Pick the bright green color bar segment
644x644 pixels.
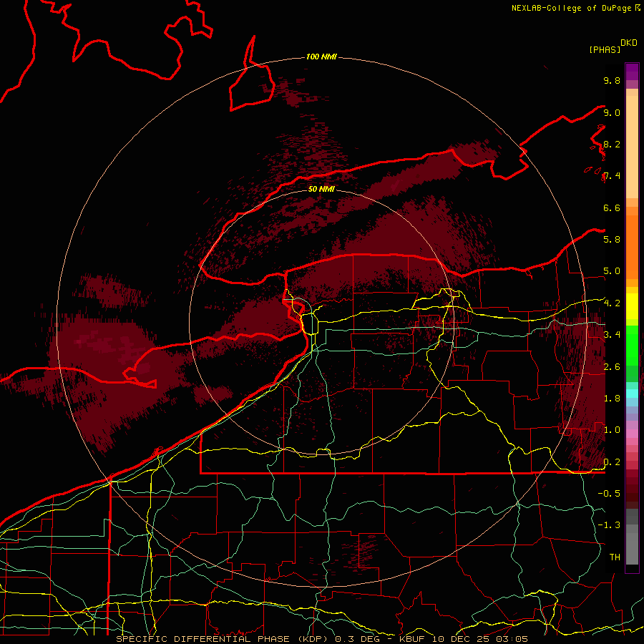tap(632, 346)
